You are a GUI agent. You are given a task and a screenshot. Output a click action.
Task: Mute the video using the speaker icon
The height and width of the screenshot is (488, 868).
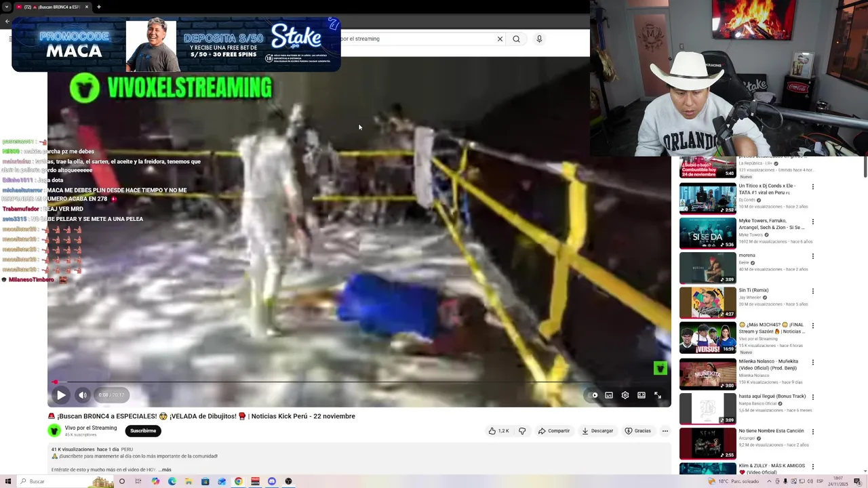pyautogui.click(x=83, y=395)
